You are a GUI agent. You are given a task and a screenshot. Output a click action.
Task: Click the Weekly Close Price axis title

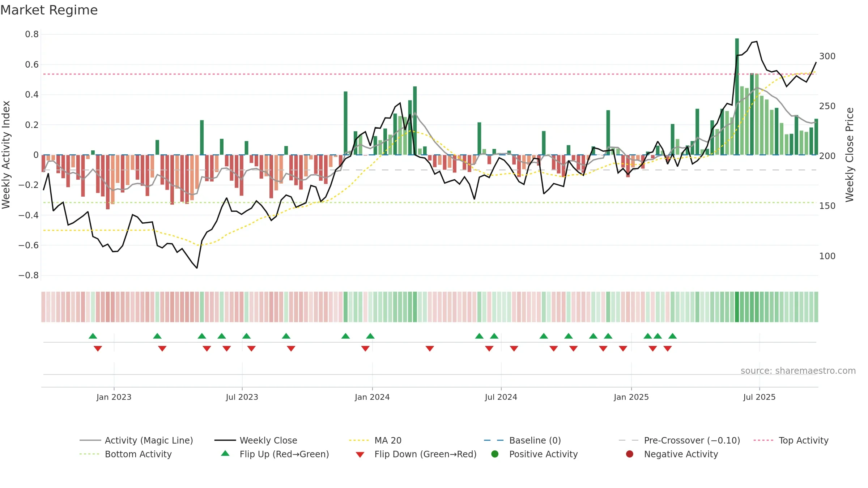[850, 155]
